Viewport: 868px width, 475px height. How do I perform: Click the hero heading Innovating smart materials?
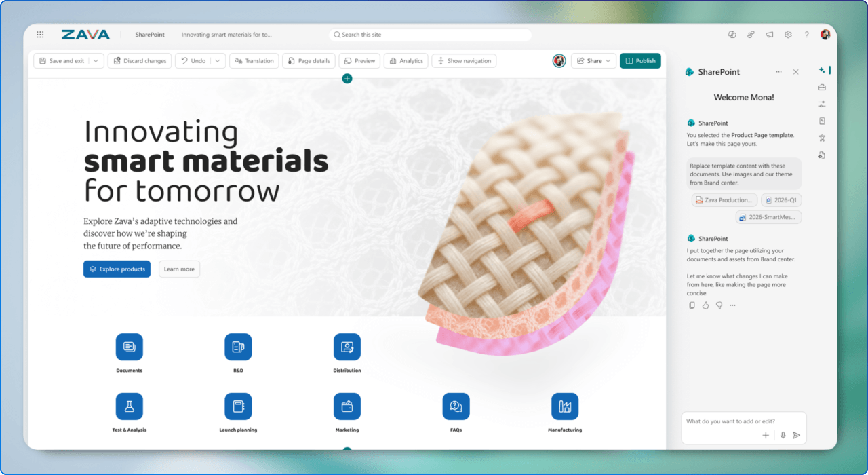coord(206,161)
